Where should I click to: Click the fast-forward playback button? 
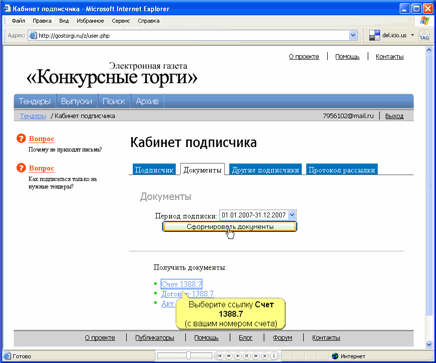[256, 356]
